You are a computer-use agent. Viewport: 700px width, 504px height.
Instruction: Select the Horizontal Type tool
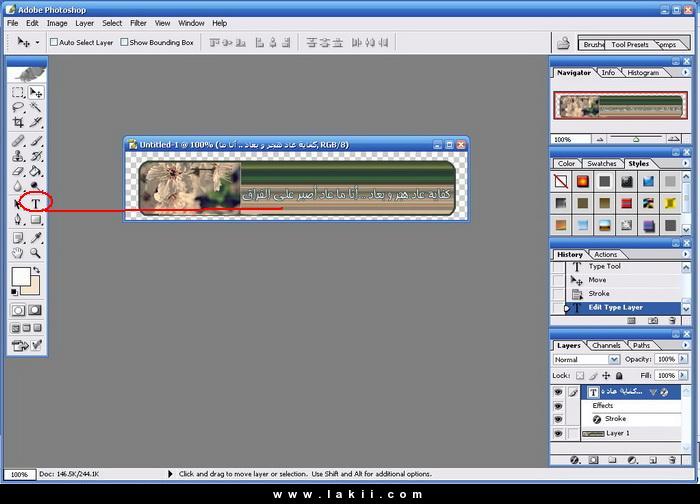36,204
